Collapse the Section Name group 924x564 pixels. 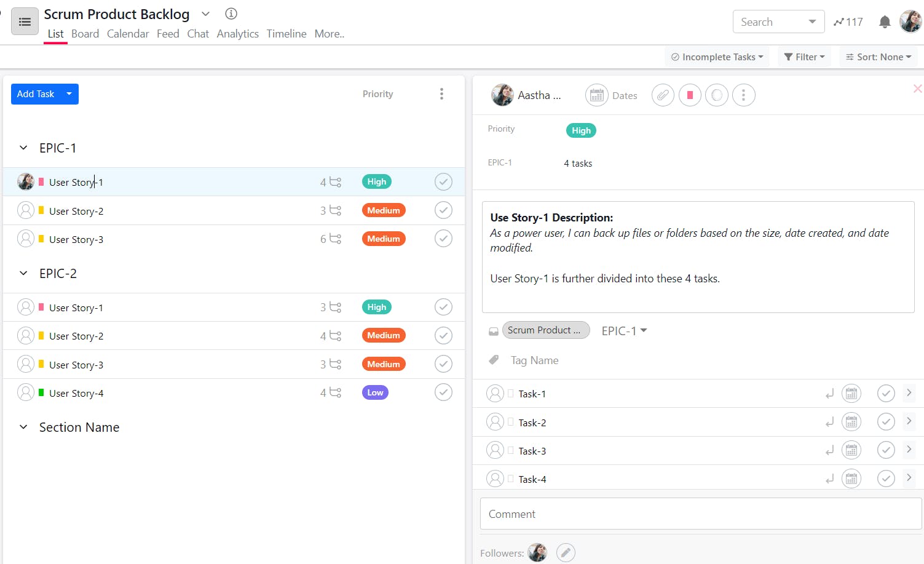click(x=23, y=427)
